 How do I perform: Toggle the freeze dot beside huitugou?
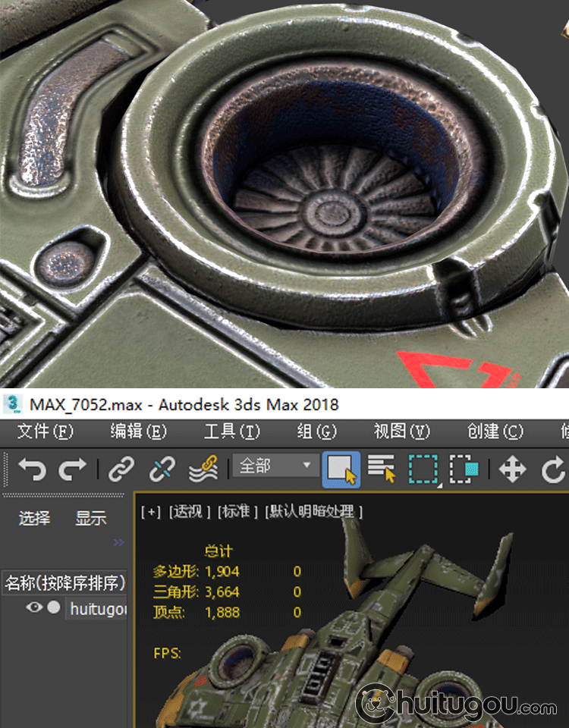coord(54,607)
